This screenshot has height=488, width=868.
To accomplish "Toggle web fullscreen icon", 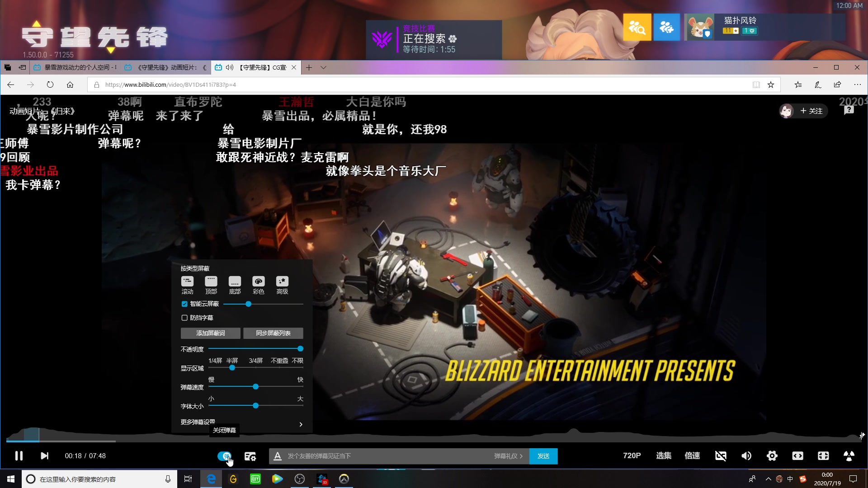I will coord(823,456).
